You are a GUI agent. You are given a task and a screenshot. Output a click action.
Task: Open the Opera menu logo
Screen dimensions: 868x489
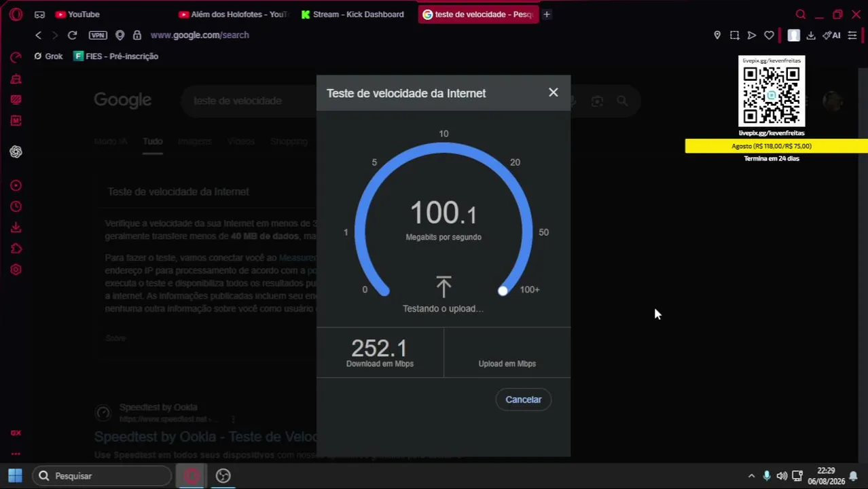pos(16,14)
